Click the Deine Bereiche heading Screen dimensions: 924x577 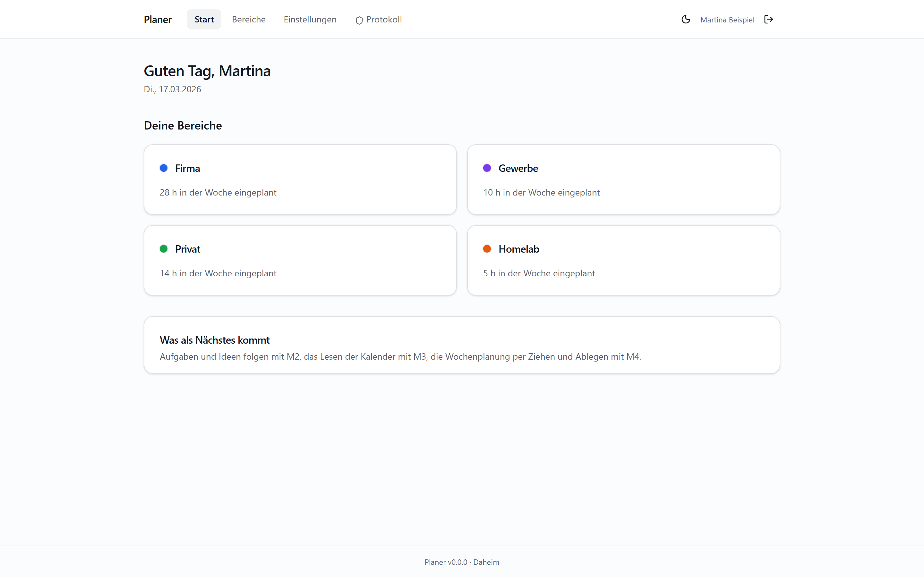tap(183, 126)
